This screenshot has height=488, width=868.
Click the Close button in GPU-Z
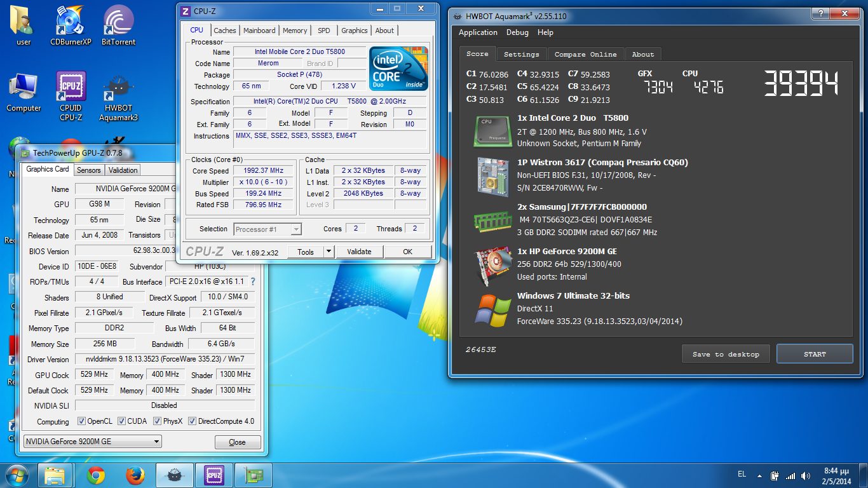pyautogui.click(x=238, y=442)
